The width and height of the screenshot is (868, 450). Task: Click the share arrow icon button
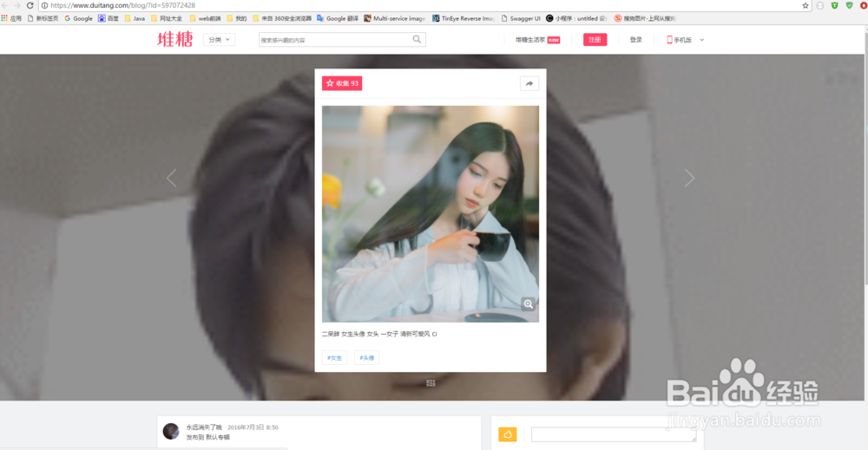529,83
